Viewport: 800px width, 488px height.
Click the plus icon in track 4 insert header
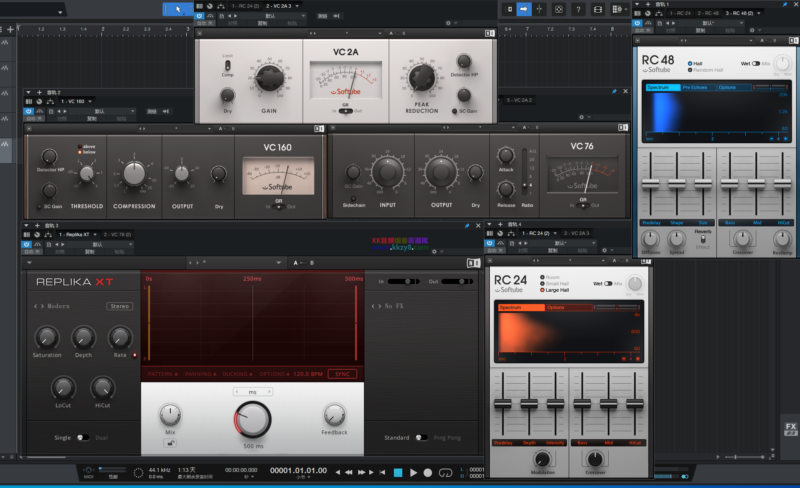[x=501, y=224]
